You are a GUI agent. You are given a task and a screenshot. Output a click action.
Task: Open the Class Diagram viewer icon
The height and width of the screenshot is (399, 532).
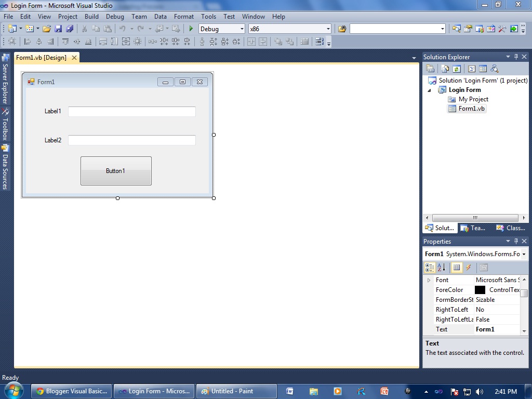(495, 68)
